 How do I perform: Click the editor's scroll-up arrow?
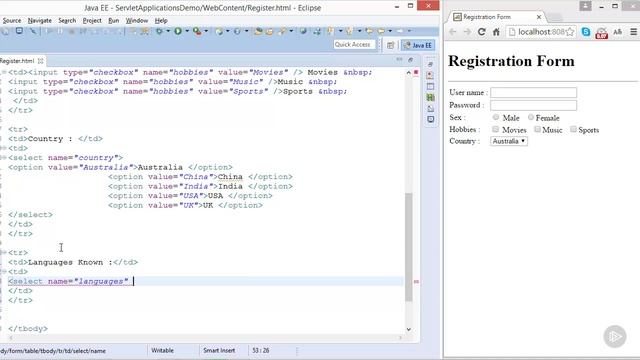tap(409, 73)
